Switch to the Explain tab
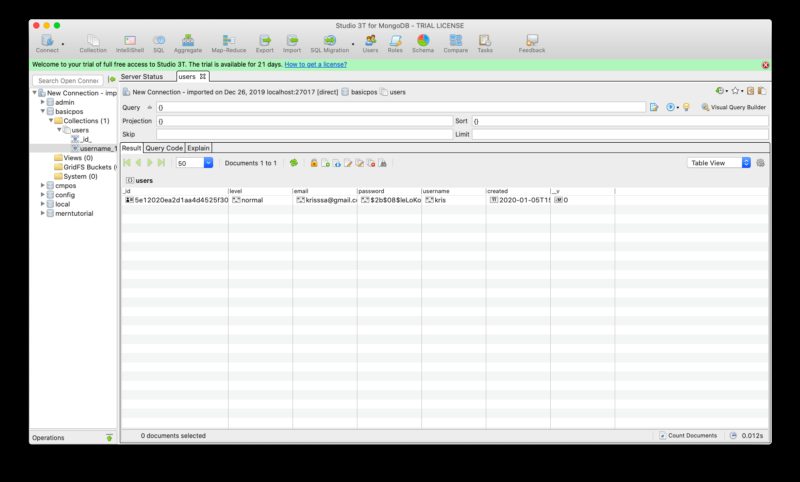The height and width of the screenshot is (482, 800). pos(198,148)
